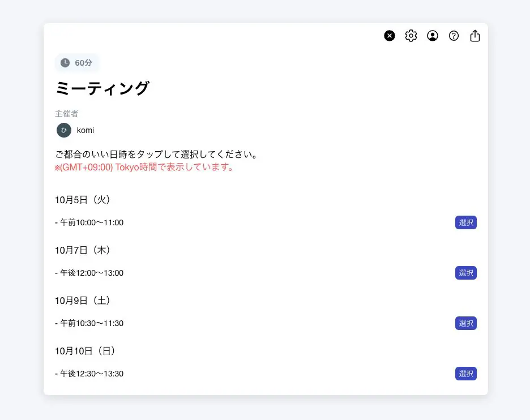530x420 pixels.
Task: Open the user account profile icon
Action: [433, 36]
